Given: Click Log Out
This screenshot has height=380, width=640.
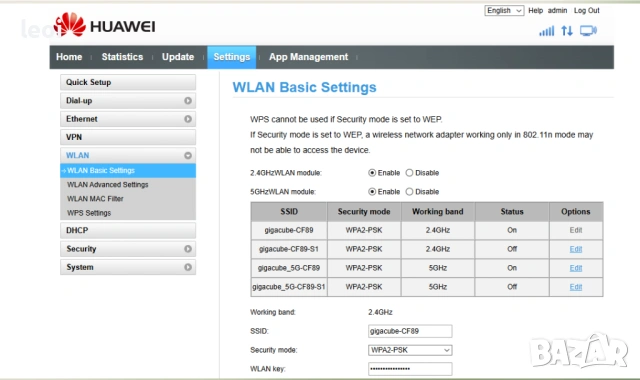Looking at the screenshot, I should point(587,11).
